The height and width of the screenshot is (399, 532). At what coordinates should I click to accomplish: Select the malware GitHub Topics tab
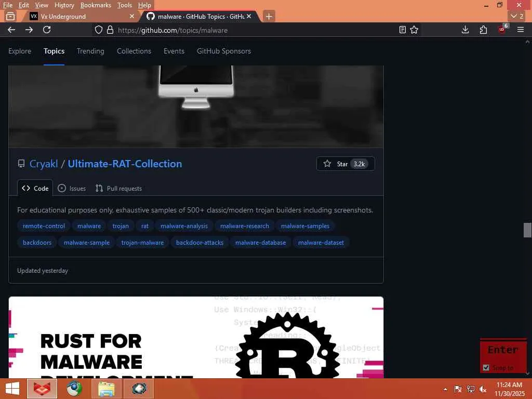click(x=200, y=16)
